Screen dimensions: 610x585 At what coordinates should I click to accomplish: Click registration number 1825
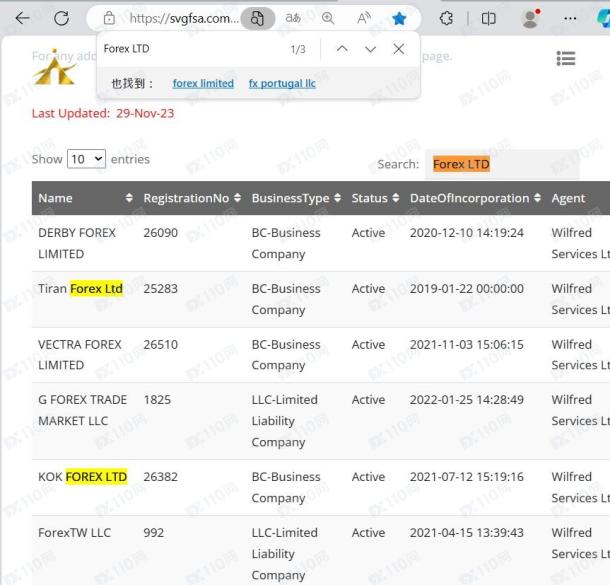(x=157, y=399)
